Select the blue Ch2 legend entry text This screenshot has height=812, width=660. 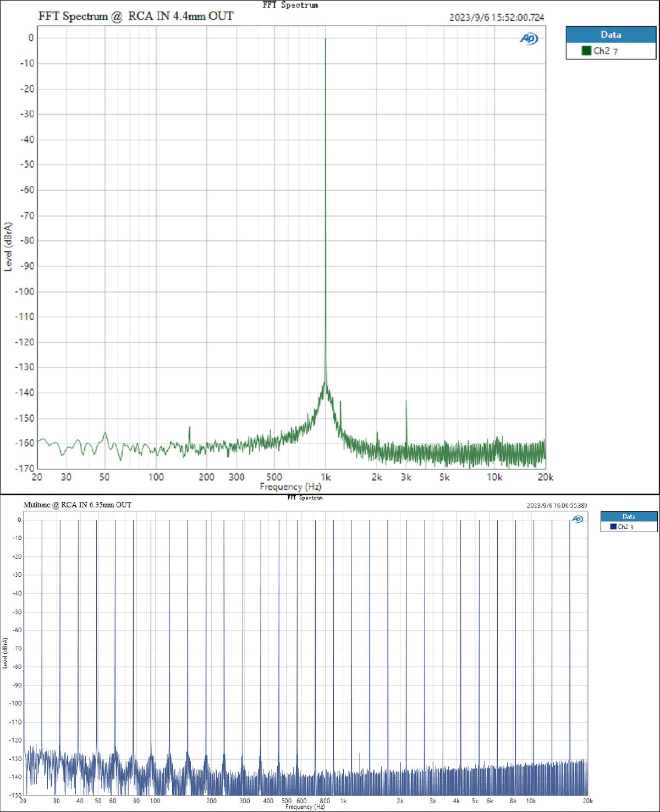[623, 527]
